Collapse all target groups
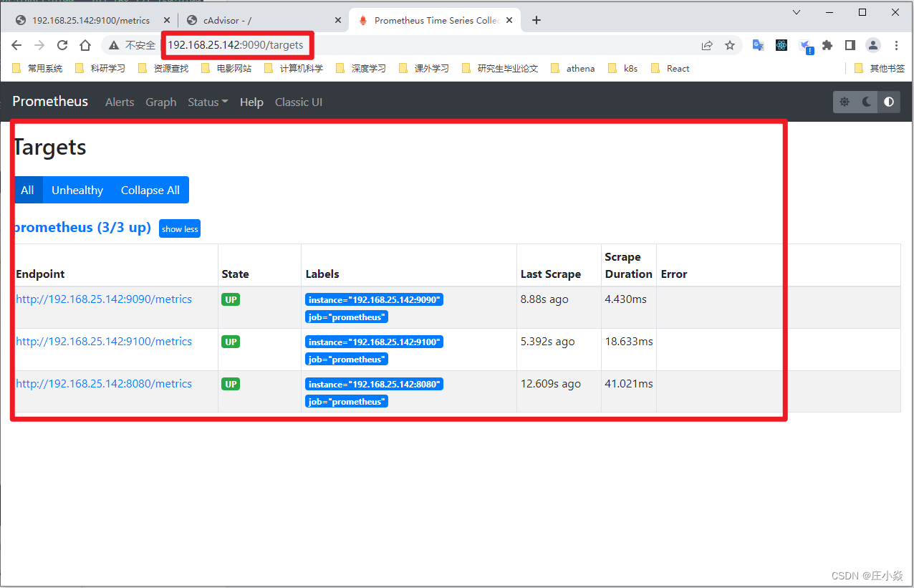This screenshot has height=588, width=914. (x=150, y=190)
